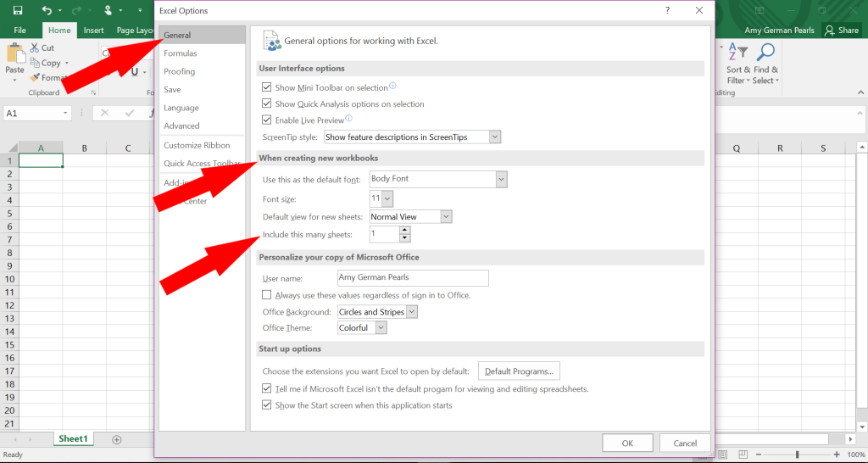
Task: Open the Office Theme dropdown
Action: (x=381, y=327)
